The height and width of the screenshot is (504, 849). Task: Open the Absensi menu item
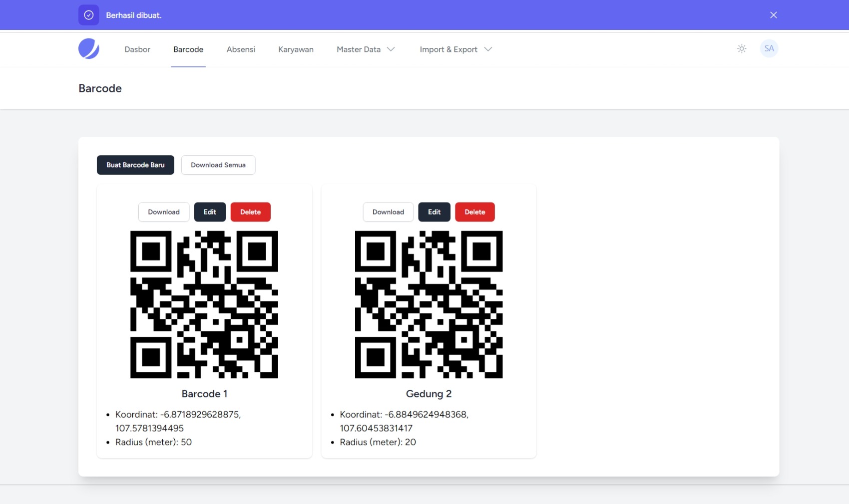[241, 49]
